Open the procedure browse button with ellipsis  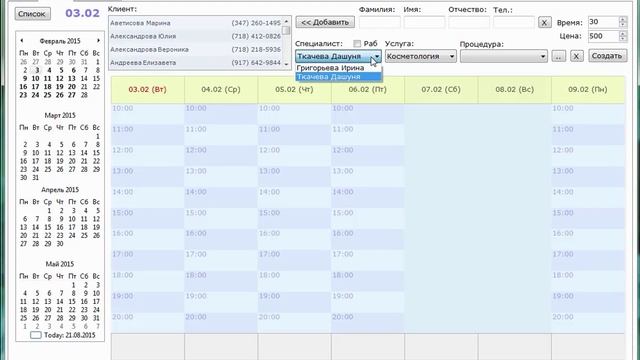558,56
